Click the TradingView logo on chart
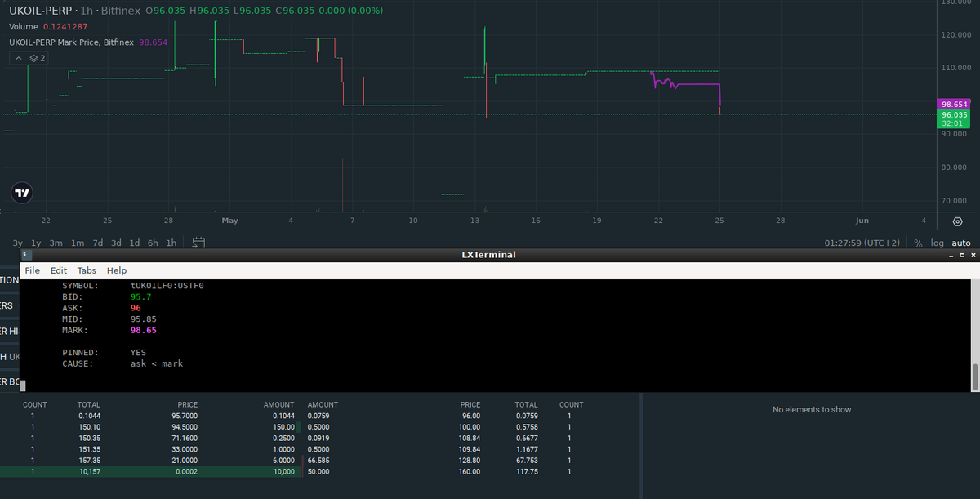 click(23, 194)
